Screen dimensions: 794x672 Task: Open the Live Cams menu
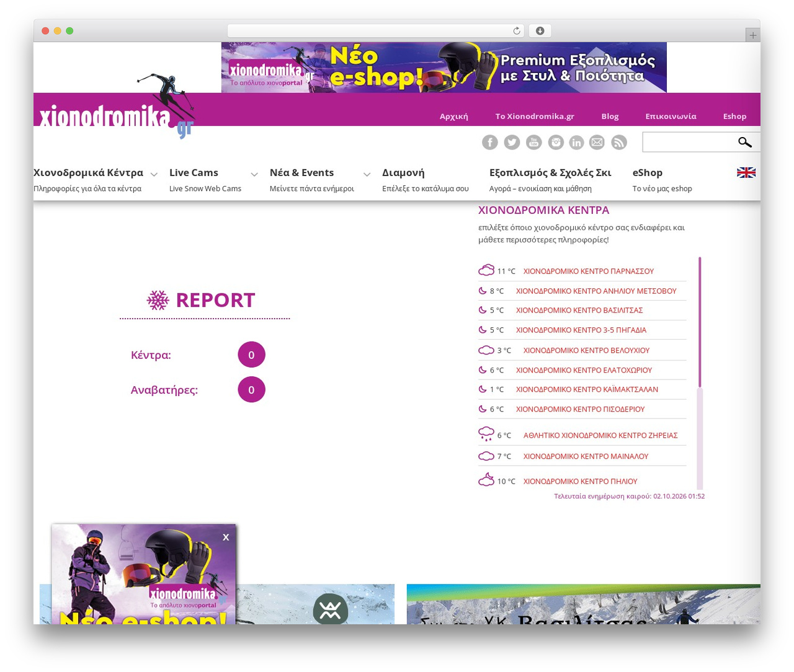pyautogui.click(x=194, y=172)
